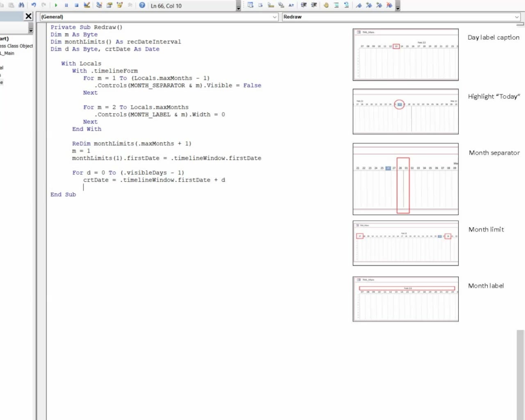Image resolution: width=525 pixels, height=420 pixels.
Task: Indent selection using the Indent icon
Action: click(x=304, y=5)
